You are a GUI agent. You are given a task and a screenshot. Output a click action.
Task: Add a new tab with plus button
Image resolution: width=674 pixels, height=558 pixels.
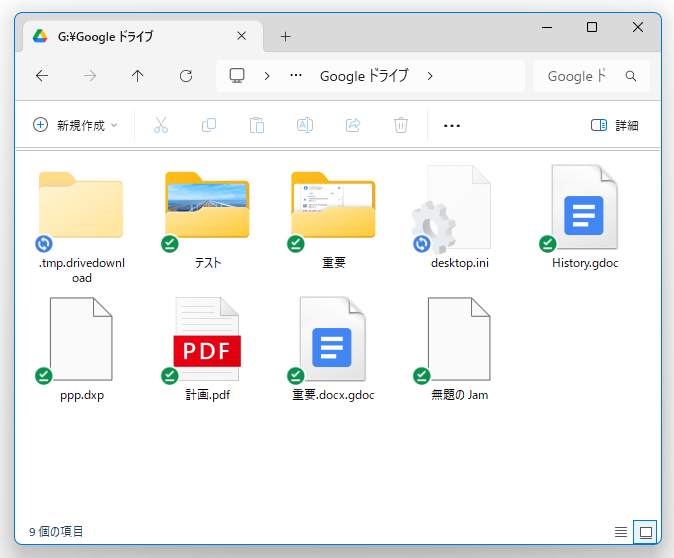285,36
